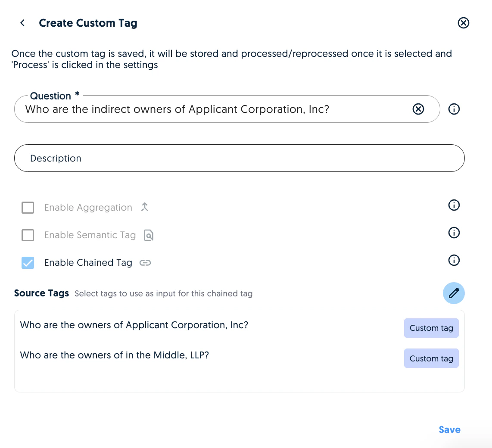Check the Enable Semantic Tag checkbox
Image resolution: width=492 pixels, height=448 pixels.
[28, 235]
